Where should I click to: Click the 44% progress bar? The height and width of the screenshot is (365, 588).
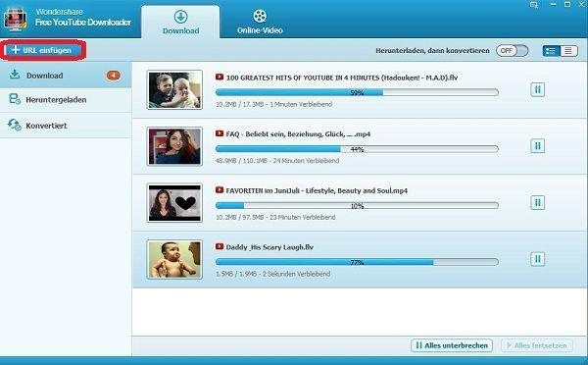[x=357, y=149]
